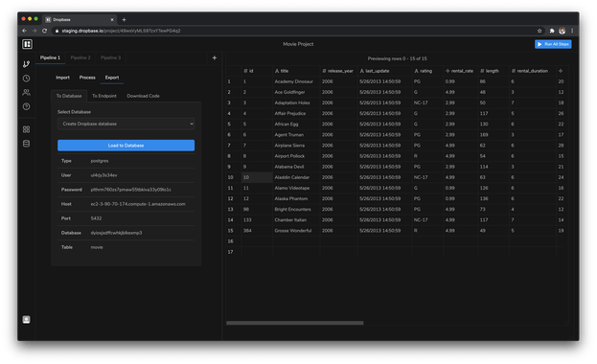The width and height of the screenshot is (597, 364).
Task: Open Chrome profile avatar
Action: [562, 31]
